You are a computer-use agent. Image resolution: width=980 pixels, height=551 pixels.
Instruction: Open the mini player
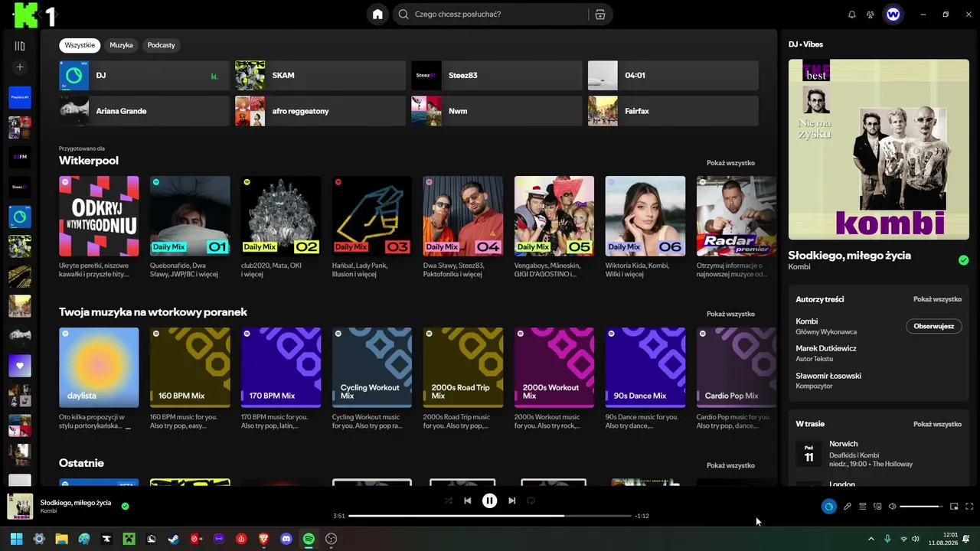pyautogui.click(x=954, y=506)
